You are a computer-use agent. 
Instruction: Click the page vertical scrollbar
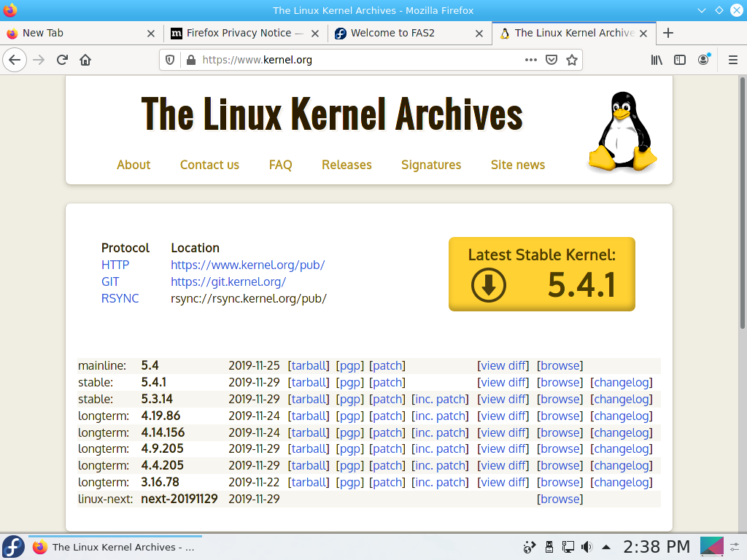click(x=742, y=203)
